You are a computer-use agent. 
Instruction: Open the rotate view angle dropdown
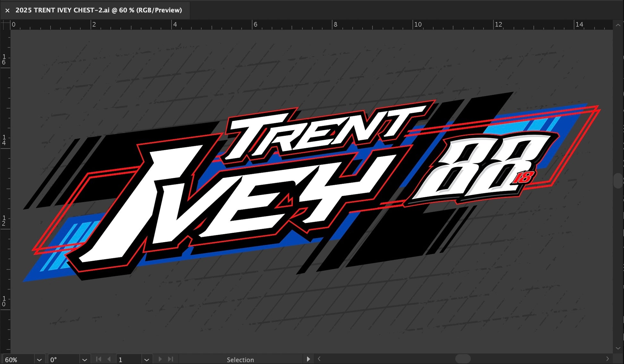click(84, 360)
